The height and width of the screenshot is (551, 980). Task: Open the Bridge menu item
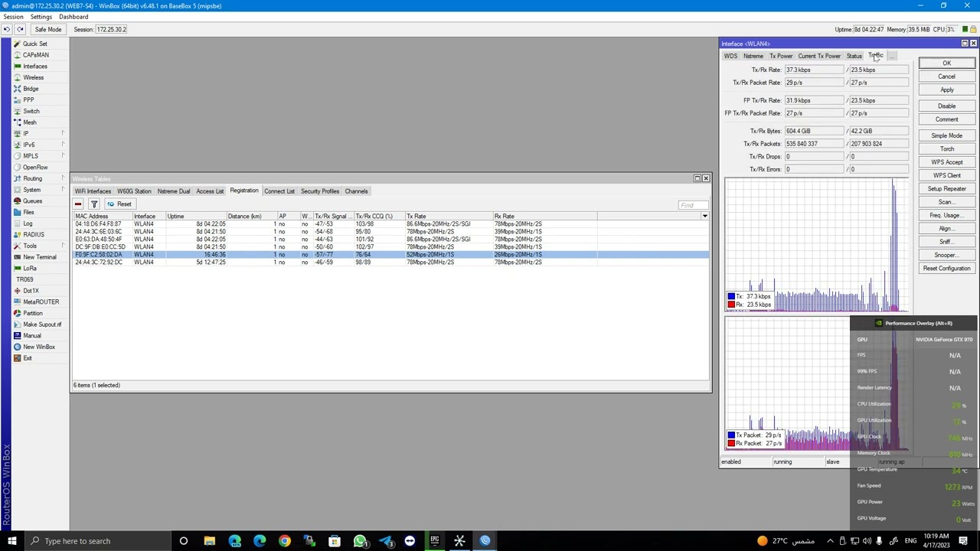click(x=31, y=89)
